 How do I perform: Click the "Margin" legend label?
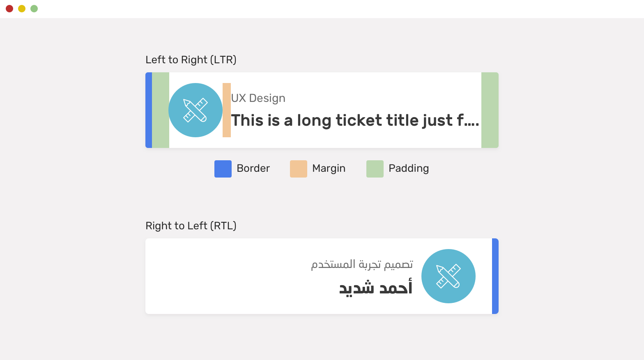[329, 168]
